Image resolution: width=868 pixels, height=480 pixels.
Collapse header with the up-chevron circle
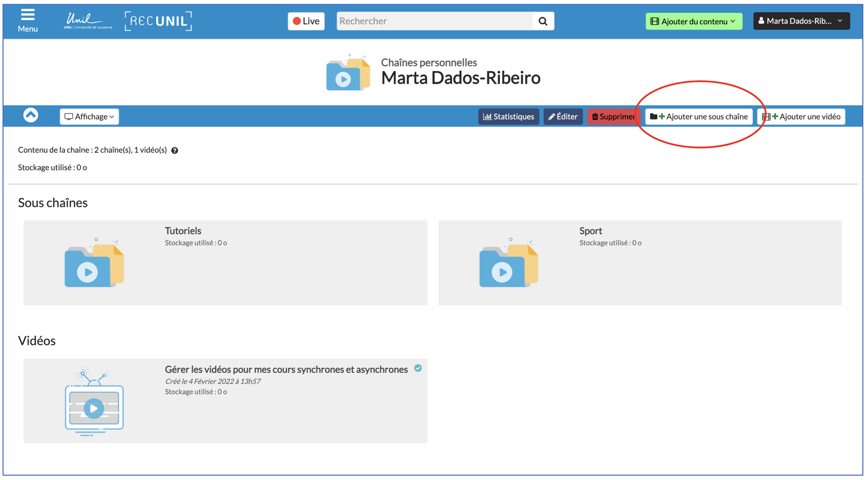click(31, 115)
